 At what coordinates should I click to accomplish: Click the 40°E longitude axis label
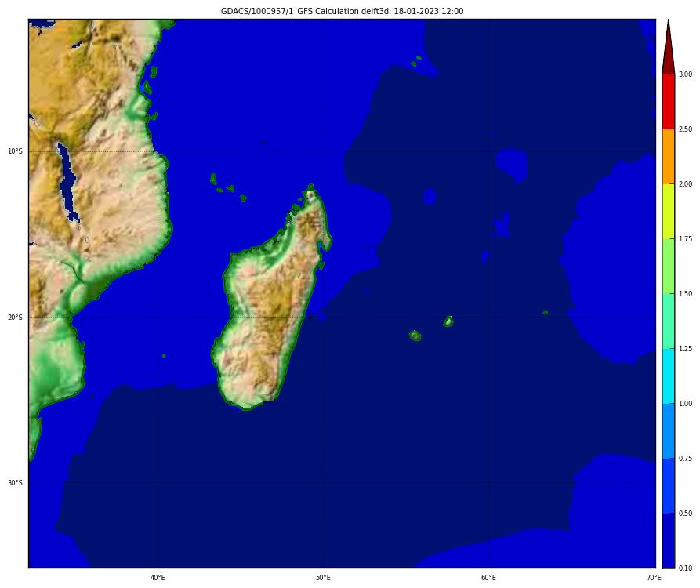[158, 578]
